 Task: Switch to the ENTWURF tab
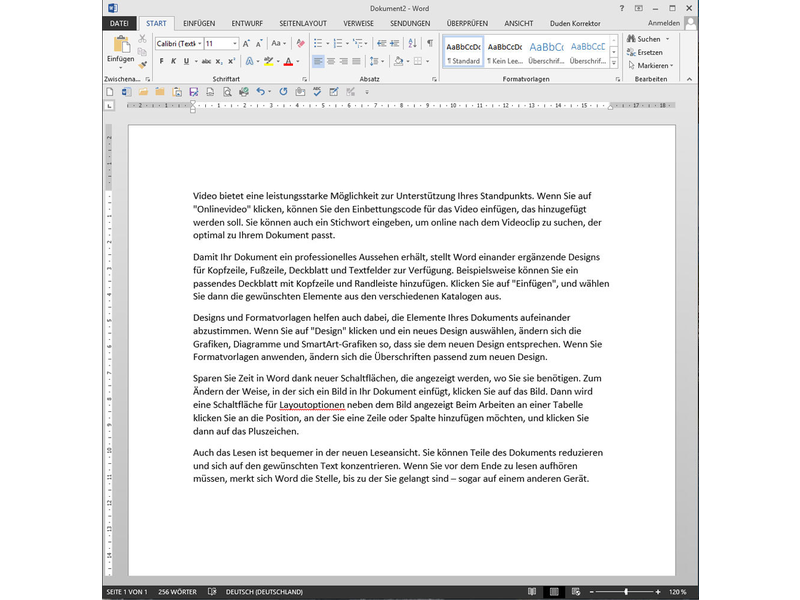pos(247,23)
